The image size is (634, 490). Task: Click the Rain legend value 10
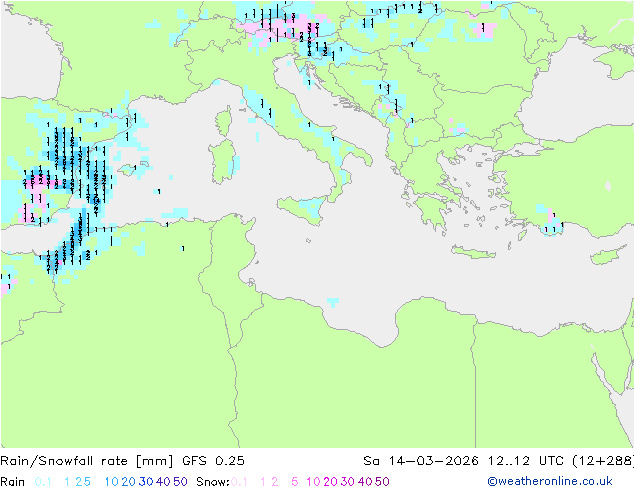pos(111,482)
